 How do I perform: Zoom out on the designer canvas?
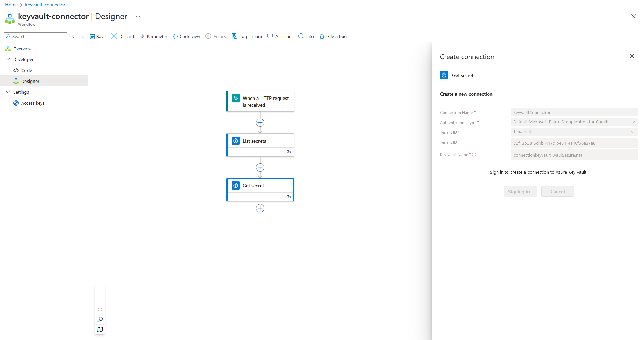pos(100,300)
